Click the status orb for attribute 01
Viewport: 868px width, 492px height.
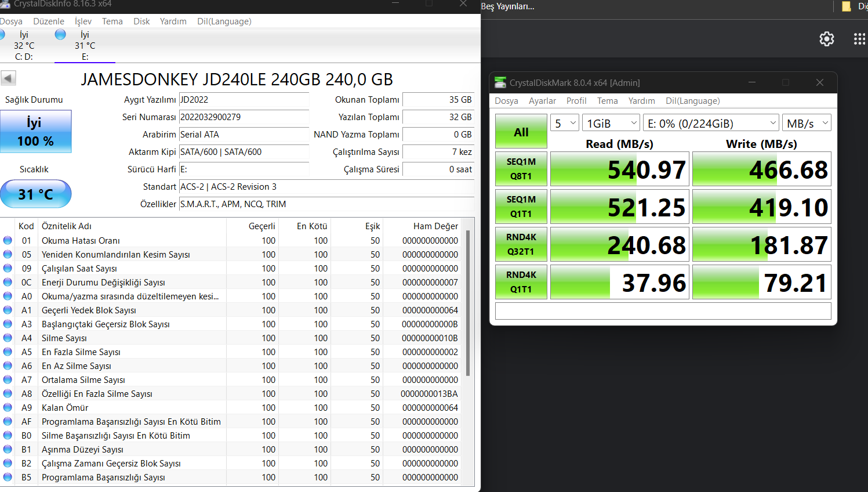[8, 240]
